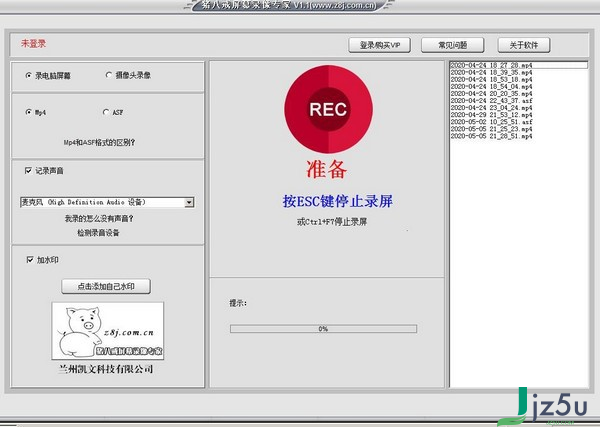Image resolution: width=600 pixels, height=427 pixels.
Task: Click the 未登录 status text
Action: 33,44
